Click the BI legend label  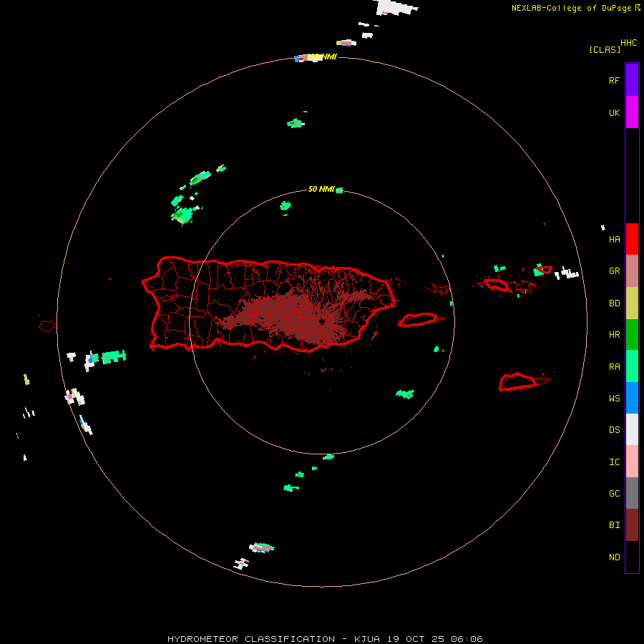pyautogui.click(x=614, y=525)
